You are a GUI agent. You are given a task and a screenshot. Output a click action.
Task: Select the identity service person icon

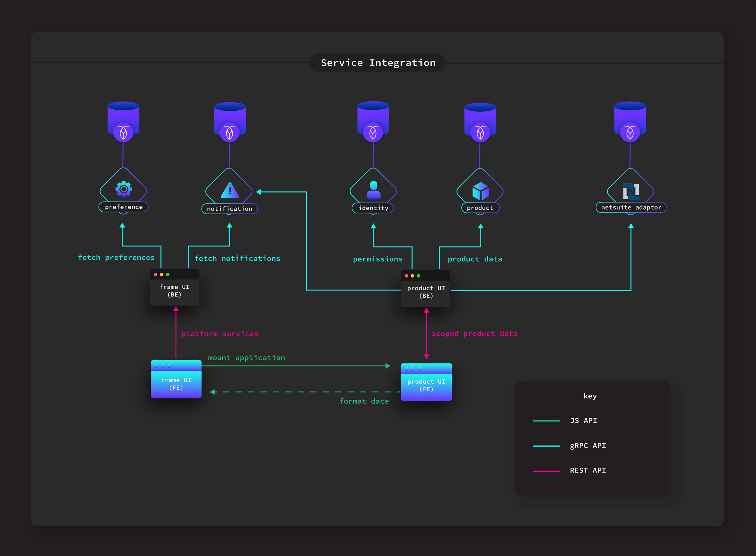pos(373,190)
